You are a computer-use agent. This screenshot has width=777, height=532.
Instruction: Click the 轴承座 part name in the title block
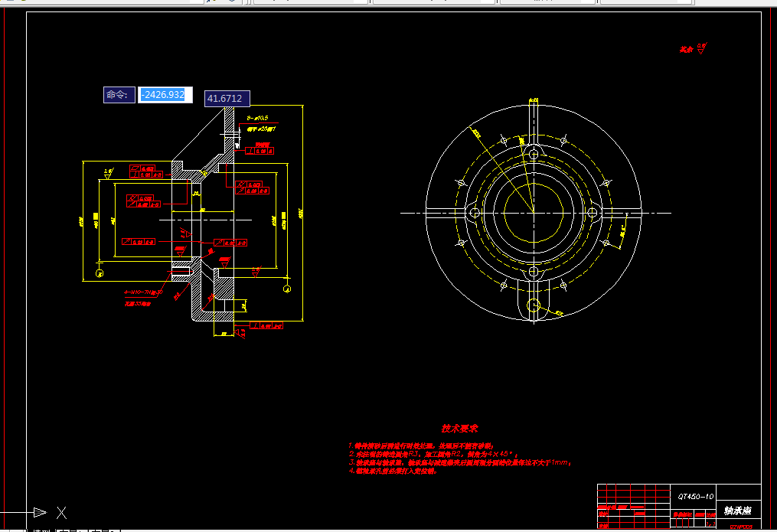737,511
